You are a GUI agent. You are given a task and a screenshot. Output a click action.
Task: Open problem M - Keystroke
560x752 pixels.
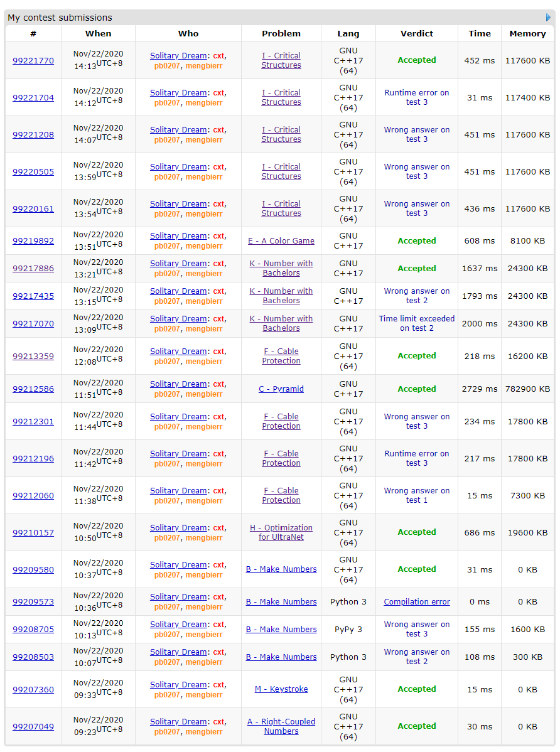(281, 689)
